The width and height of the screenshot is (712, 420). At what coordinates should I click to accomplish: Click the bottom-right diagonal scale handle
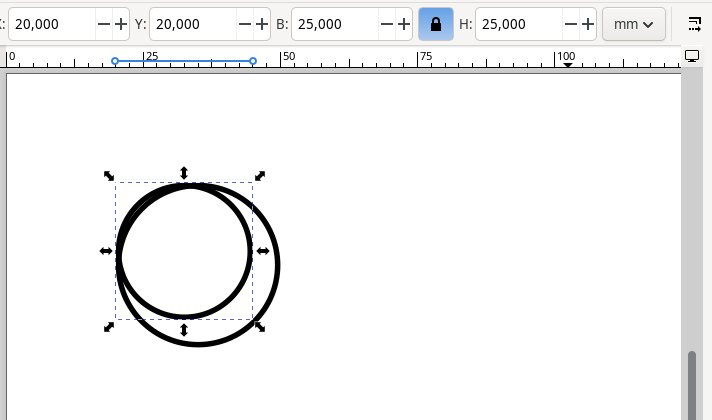[259, 327]
